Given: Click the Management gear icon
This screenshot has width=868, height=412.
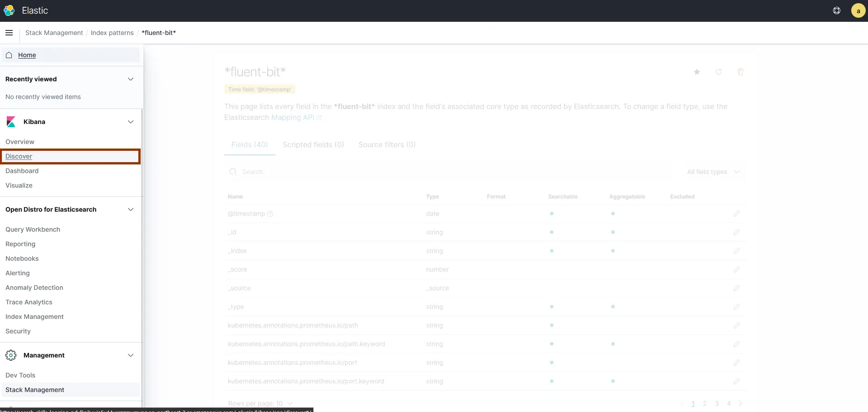Looking at the screenshot, I should tap(11, 355).
